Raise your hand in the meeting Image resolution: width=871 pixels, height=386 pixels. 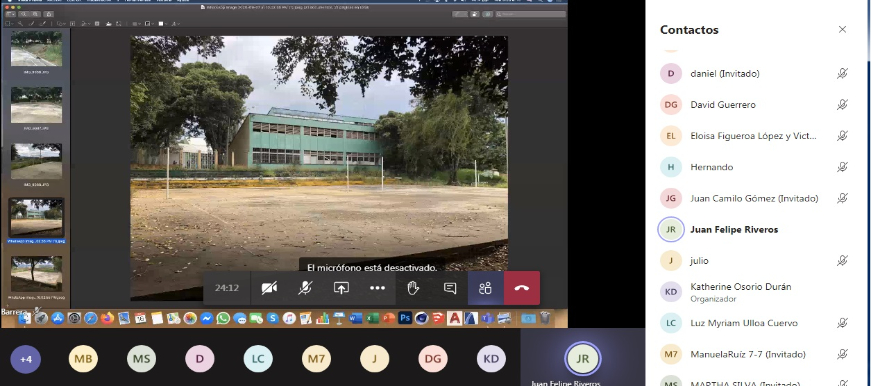413,288
